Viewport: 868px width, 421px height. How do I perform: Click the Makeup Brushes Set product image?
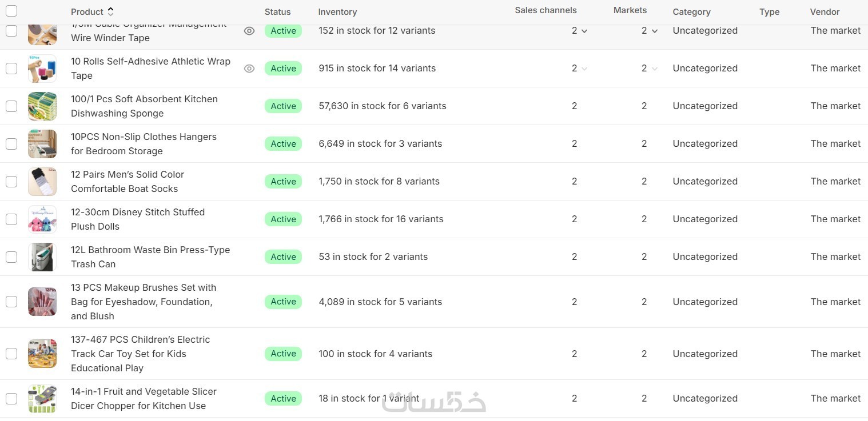click(42, 302)
